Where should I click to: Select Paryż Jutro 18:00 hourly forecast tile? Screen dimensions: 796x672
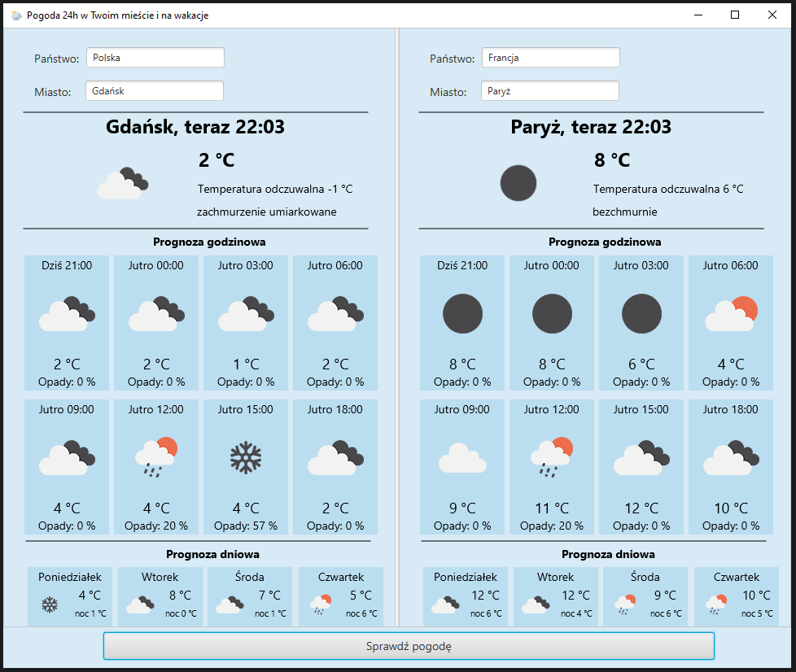731,467
